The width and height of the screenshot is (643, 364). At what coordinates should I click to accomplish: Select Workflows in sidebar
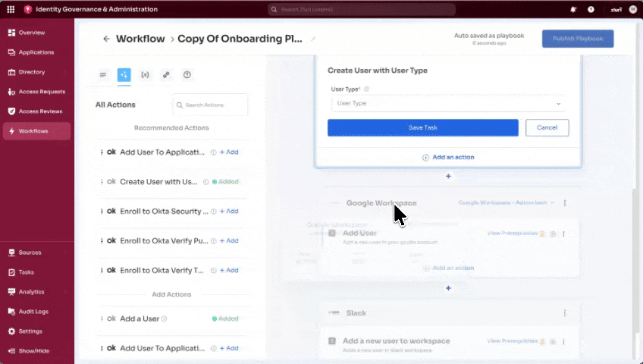[36, 131]
